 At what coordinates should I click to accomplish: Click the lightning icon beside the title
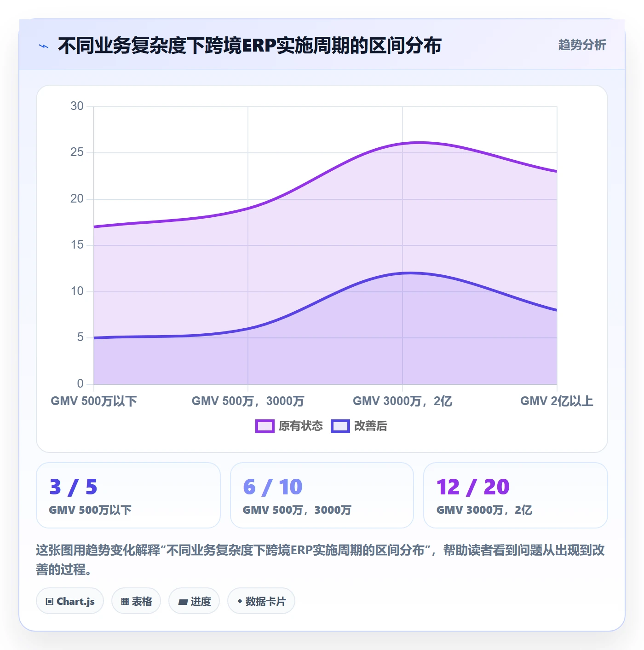pyautogui.click(x=44, y=46)
